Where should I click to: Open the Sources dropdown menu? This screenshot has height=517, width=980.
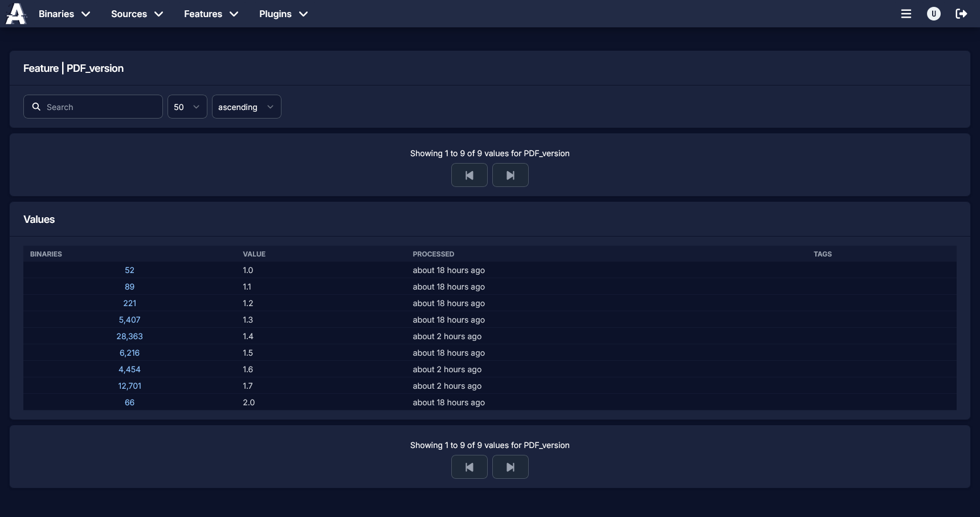pyautogui.click(x=136, y=14)
